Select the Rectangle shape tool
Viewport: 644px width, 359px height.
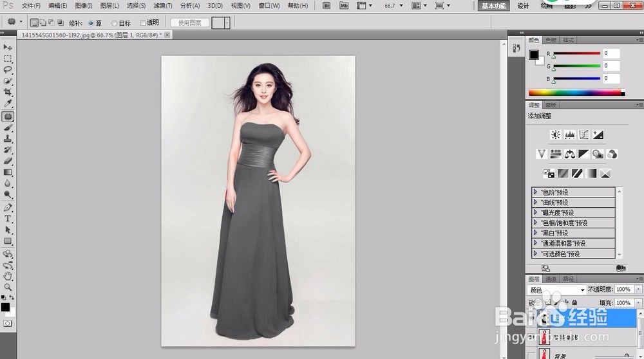point(7,241)
